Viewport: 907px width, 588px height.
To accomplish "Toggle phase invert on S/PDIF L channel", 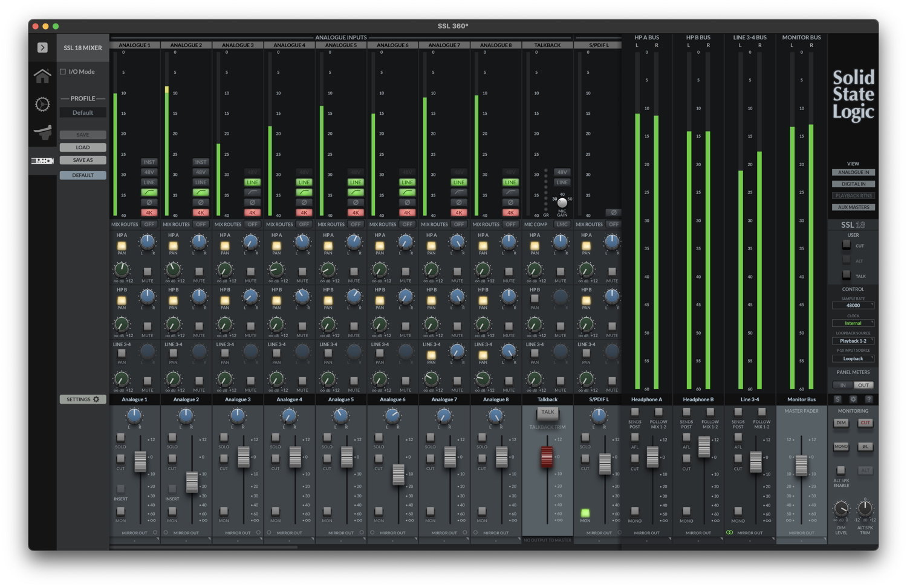I will tap(613, 213).
